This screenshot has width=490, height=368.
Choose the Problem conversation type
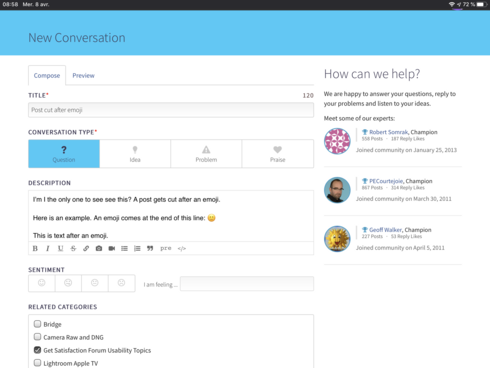pyautogui.click(x=206, y=154)
